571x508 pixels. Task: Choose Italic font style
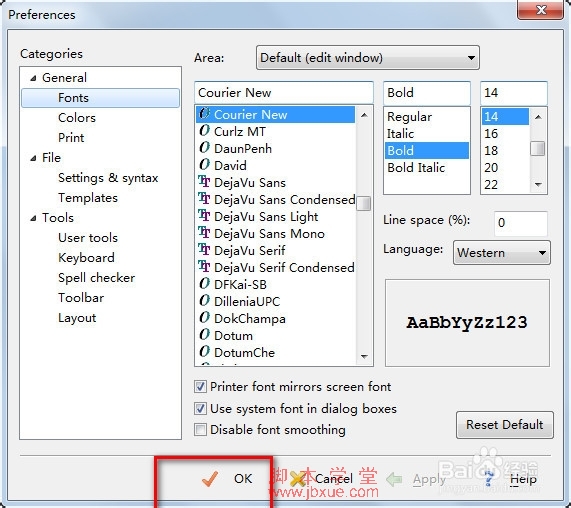click(x=427, y=134)
